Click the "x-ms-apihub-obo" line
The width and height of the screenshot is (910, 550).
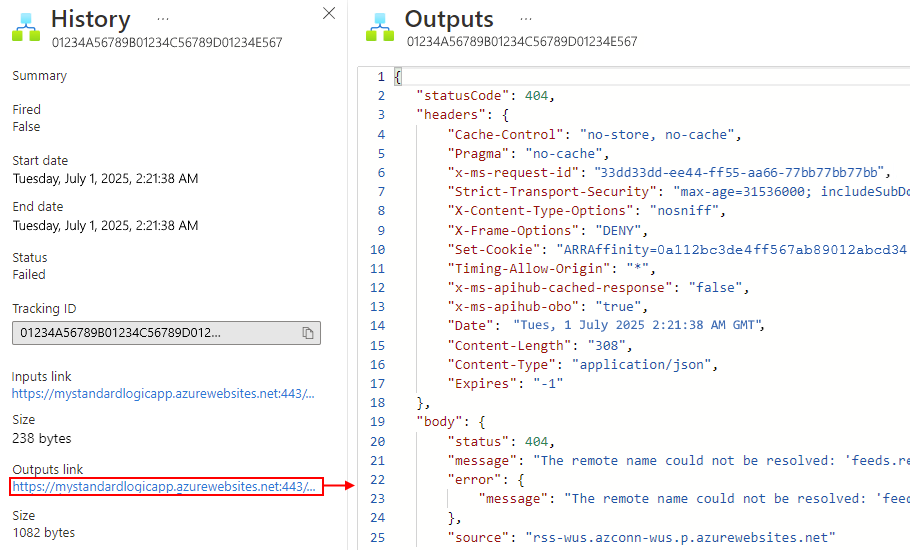[x=547, y=306]
